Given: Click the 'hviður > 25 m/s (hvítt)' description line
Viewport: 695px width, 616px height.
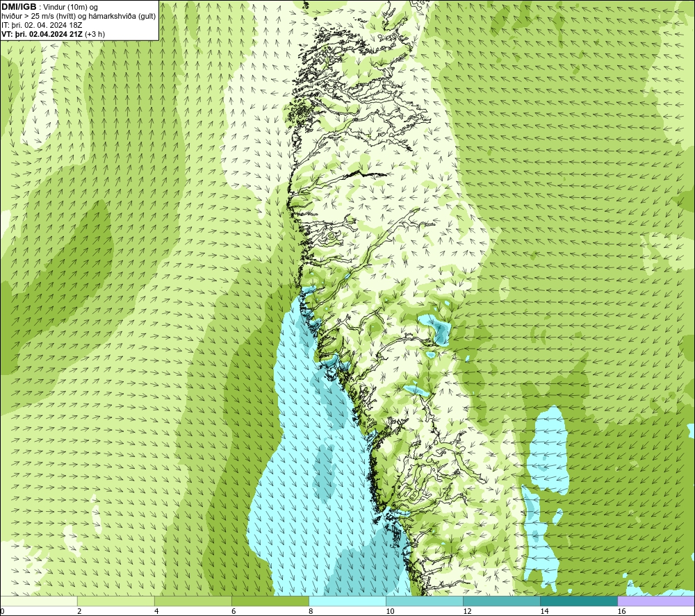Looking at the screenshot, I should coord(79,17).
